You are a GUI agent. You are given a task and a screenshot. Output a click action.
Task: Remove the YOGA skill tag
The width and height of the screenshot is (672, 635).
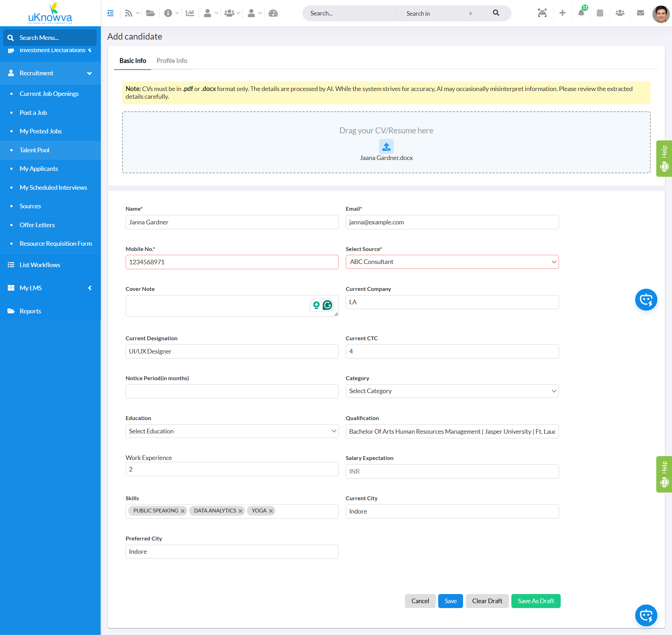[x=271, y=511]
